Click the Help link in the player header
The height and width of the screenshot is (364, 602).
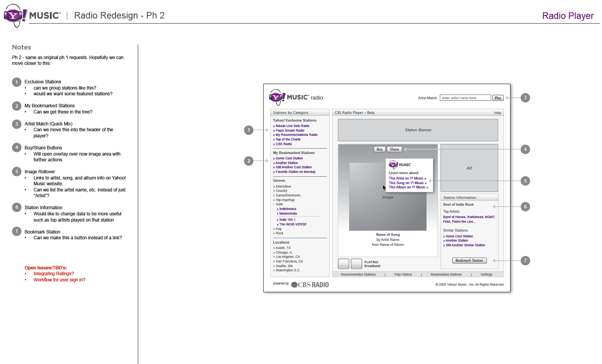(x=497, y=113)
